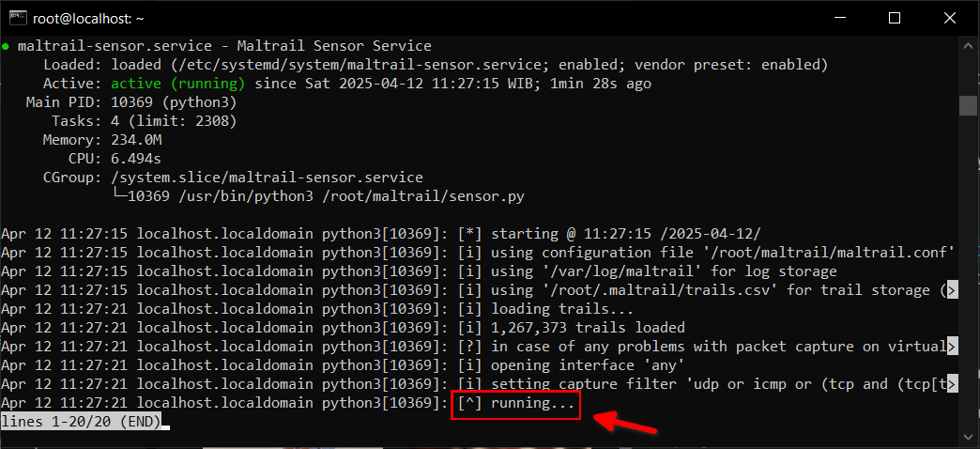Click the green 'active (running)' status text

178,84
